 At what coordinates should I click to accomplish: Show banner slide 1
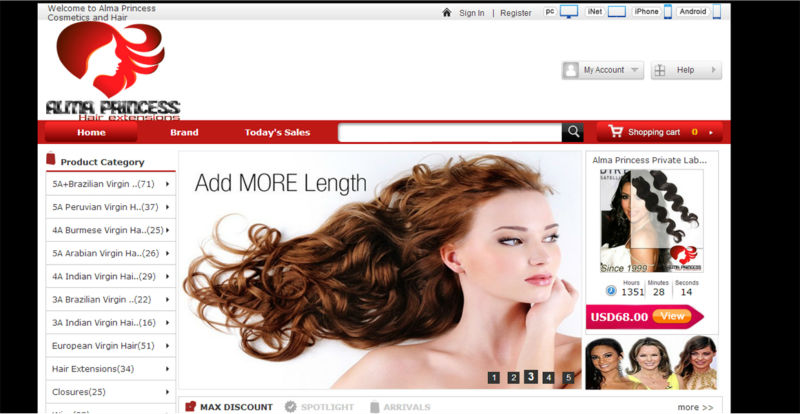(493, 378)
